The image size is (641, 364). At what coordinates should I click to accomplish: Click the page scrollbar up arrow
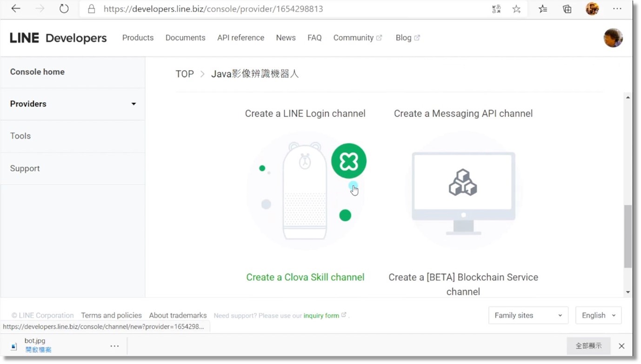[628, 97]
